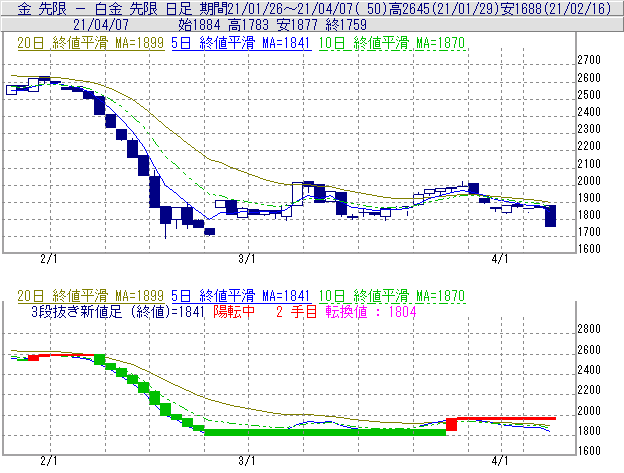Click the 2800 label on the lower price axis
The height and width of the screenshot is (473, 624).
(x=589, y=329)
